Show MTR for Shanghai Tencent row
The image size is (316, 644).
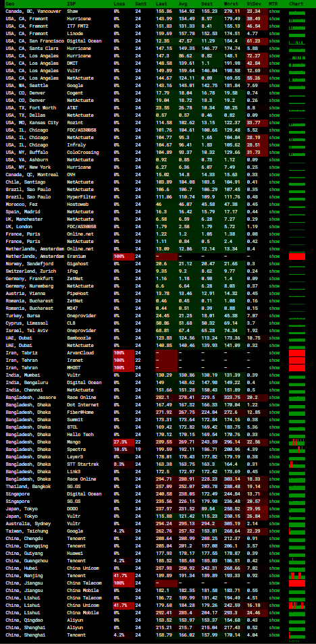[274, 635]
